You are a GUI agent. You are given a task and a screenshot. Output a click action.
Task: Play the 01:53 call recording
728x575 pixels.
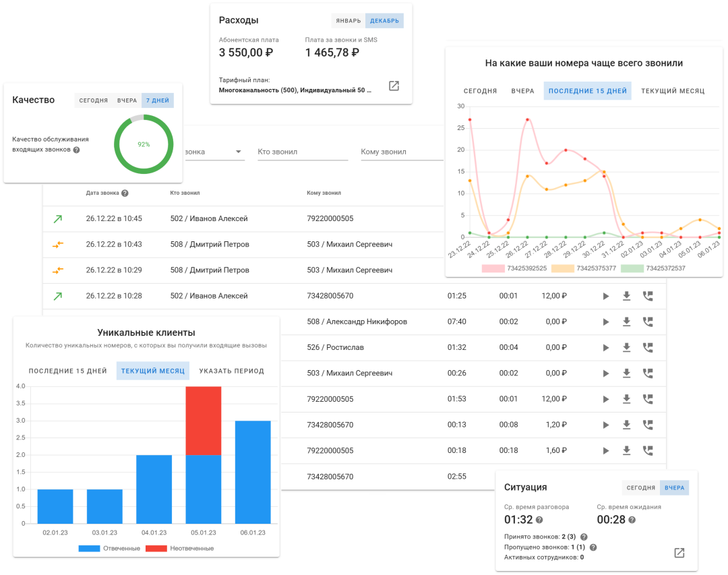[x=605, y=400]
